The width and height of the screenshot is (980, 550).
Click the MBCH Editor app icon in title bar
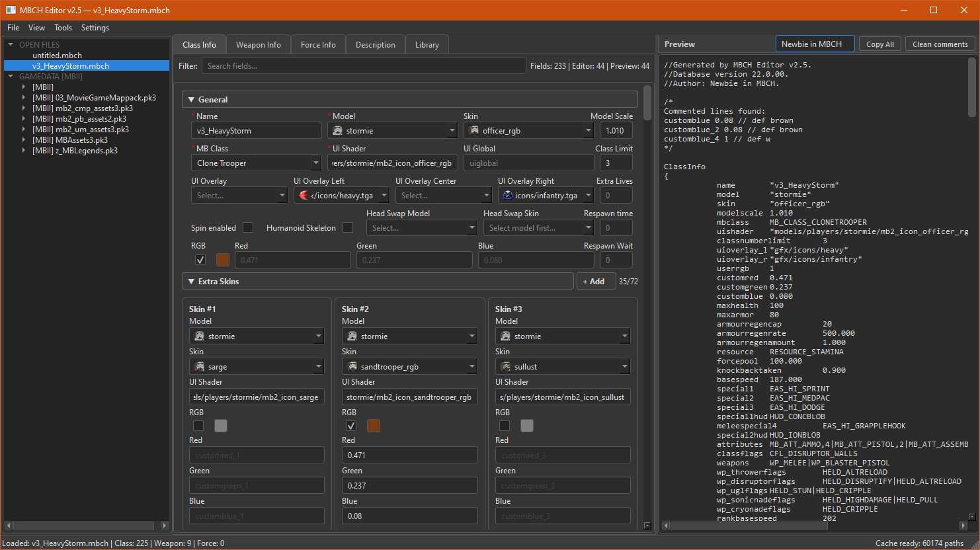click(11, 10)
